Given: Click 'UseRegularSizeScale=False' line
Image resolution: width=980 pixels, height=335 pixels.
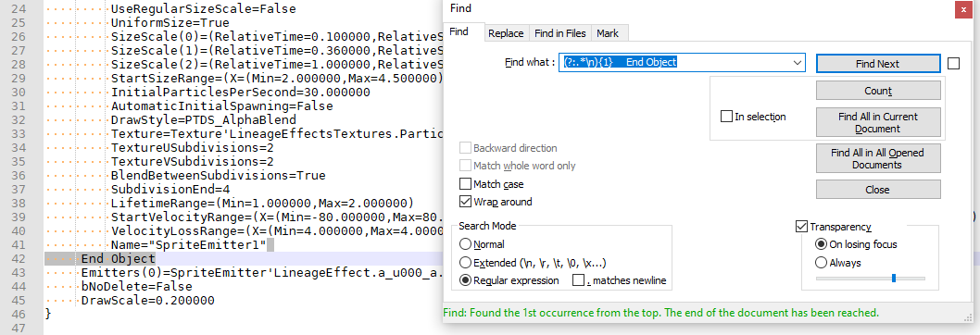Looking at the screenshot, I should click(x=204, y=8).
